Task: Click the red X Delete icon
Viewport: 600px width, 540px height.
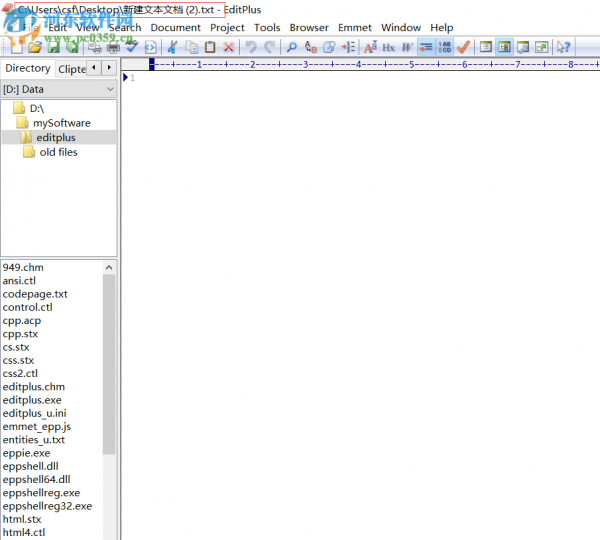Action: [228, 47]
